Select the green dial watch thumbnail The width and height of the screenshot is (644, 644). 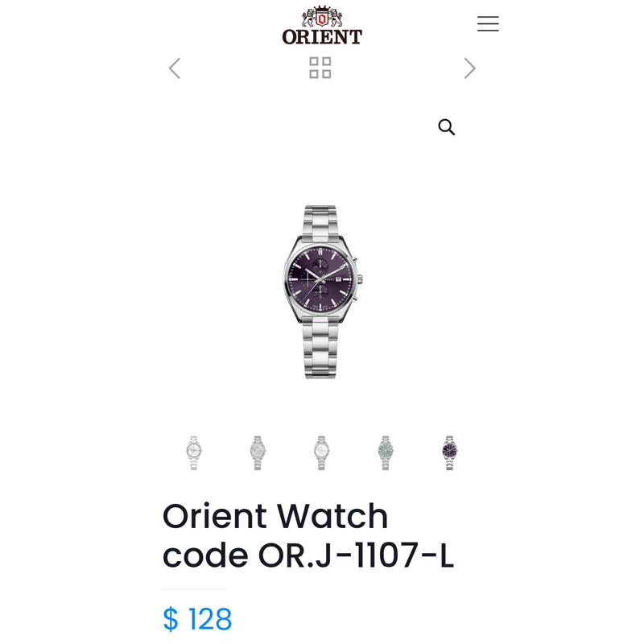[x=386, y=452]
